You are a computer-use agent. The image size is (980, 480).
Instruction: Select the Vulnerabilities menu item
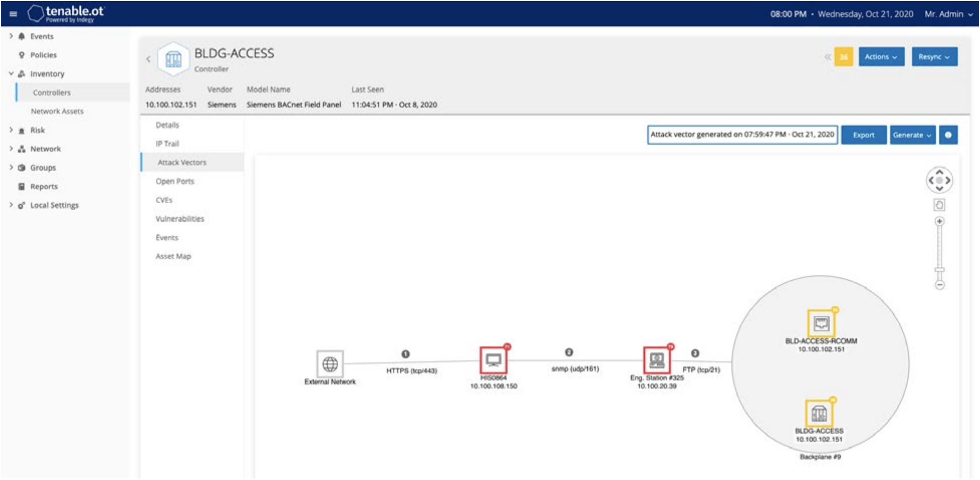coord(181,218)
